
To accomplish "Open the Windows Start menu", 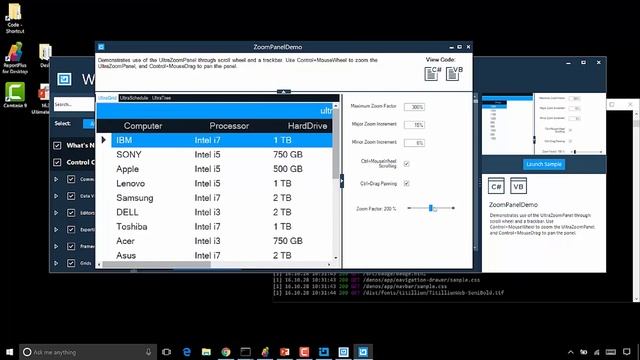I will pyautogui.click(x=9, y=352).
